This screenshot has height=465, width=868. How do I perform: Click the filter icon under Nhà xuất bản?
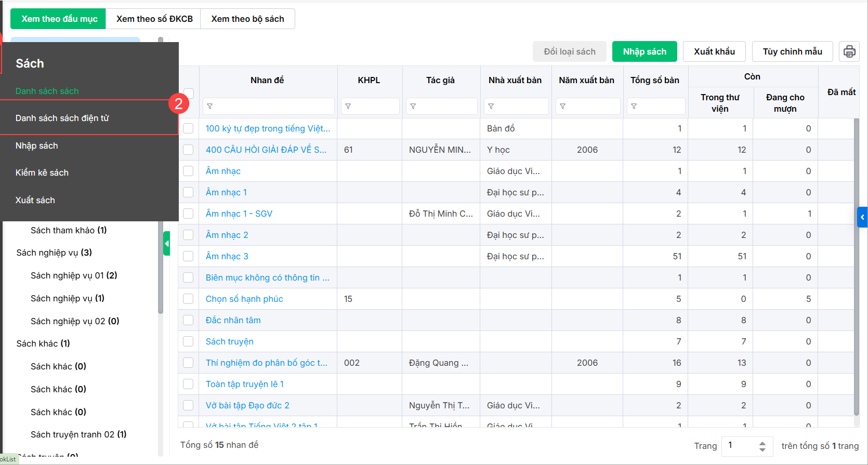point(491,107)
